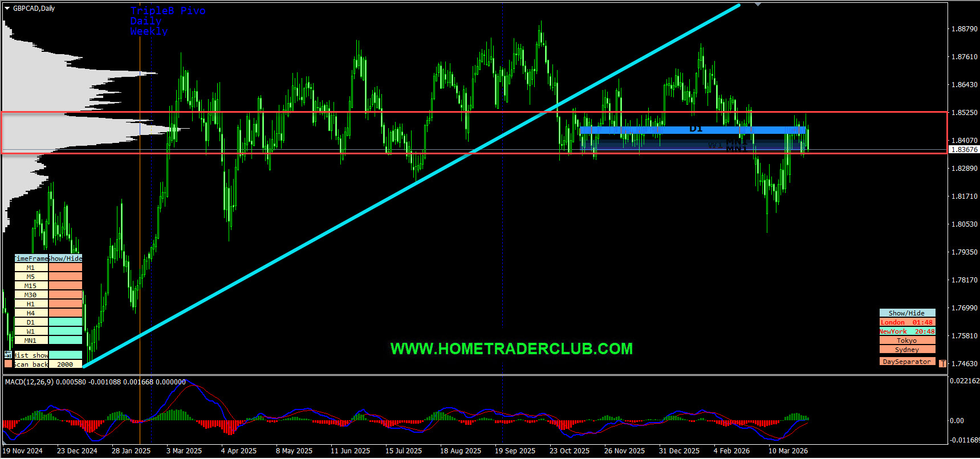Click the swap arrows icon beside Hist show
This screenshot has width=980, height=459.
pos(8,355)
